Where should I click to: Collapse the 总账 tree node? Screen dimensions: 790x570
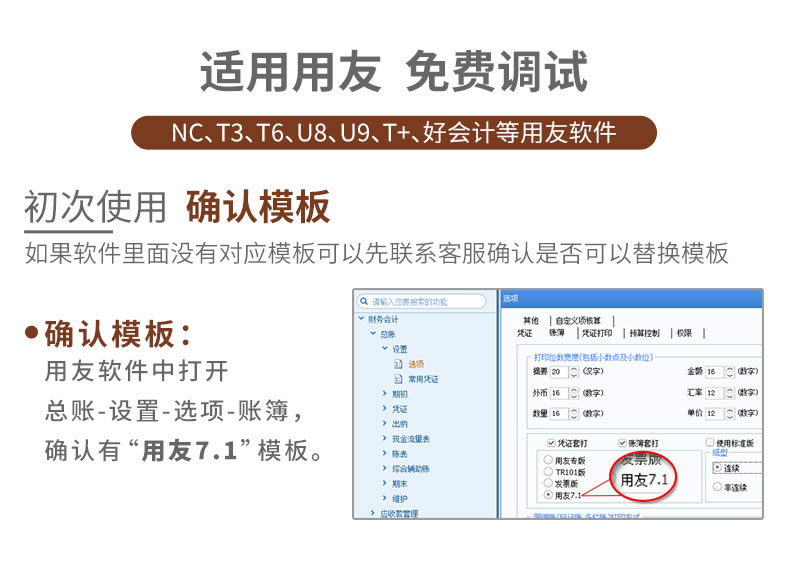click(x=373, y=333)
